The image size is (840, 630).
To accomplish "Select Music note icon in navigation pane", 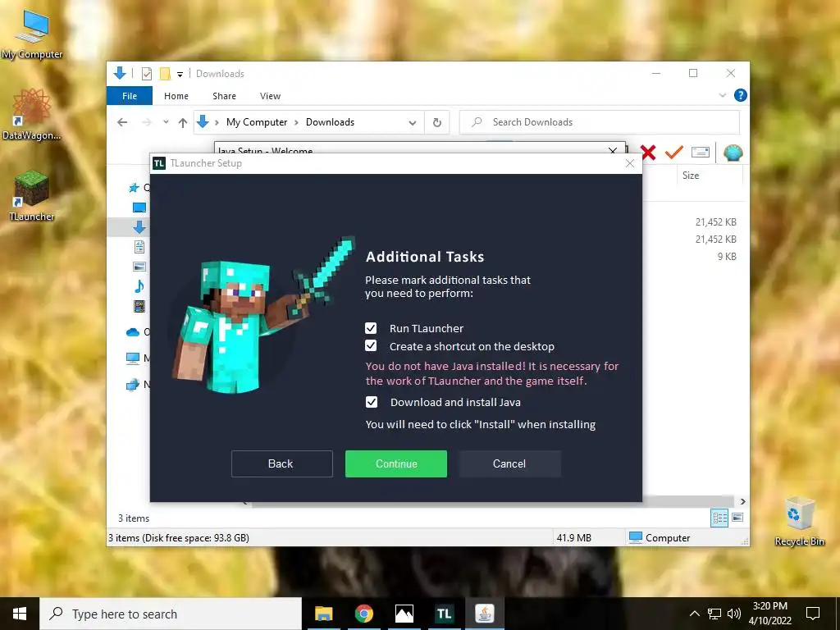I will pos(139,286).
